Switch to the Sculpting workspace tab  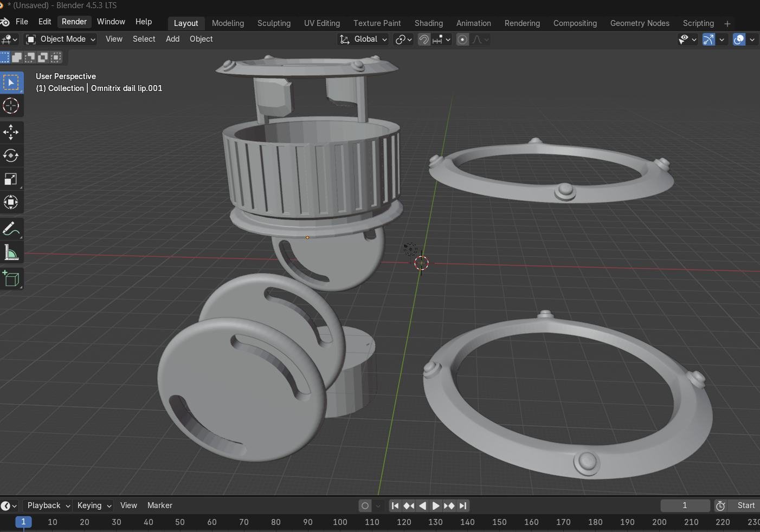274,23
